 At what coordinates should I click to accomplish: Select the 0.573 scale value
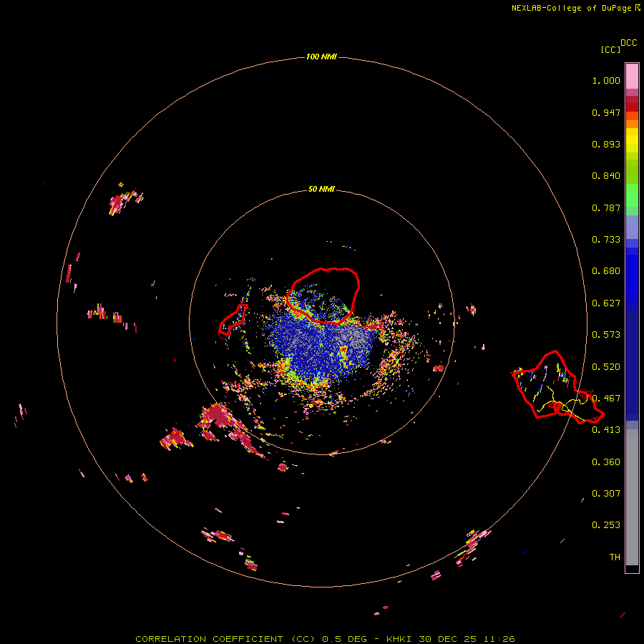tap(606, 335)
